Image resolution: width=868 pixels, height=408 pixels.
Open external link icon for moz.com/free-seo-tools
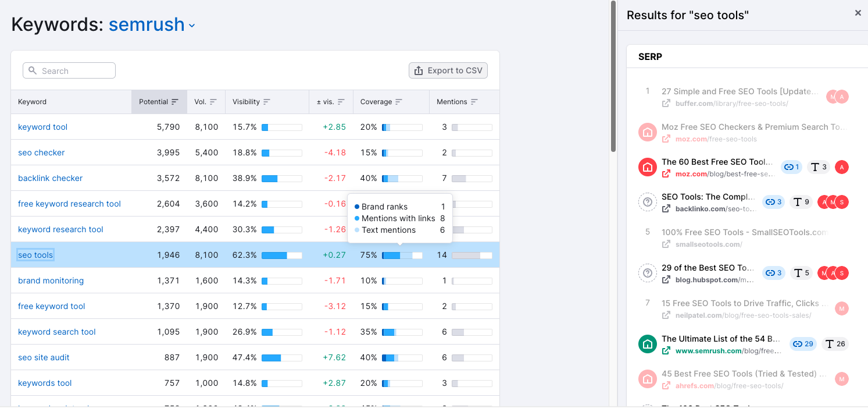click(x=666, y=139)
